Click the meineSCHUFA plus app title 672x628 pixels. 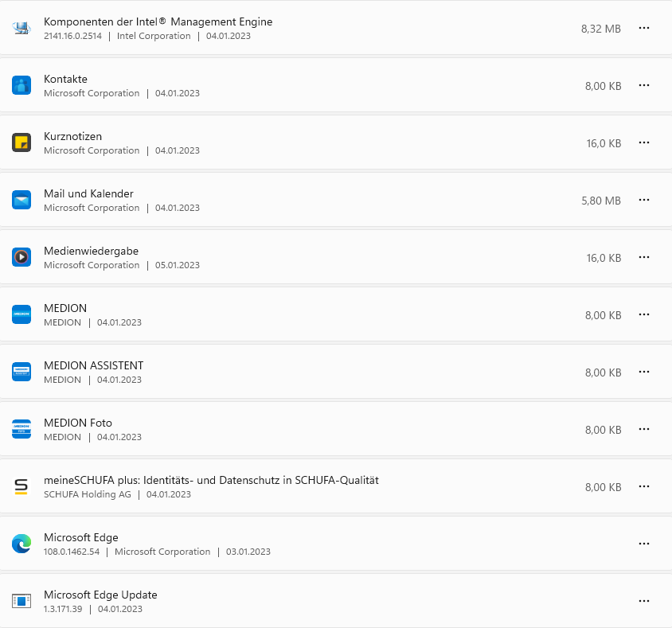[211, 480]
